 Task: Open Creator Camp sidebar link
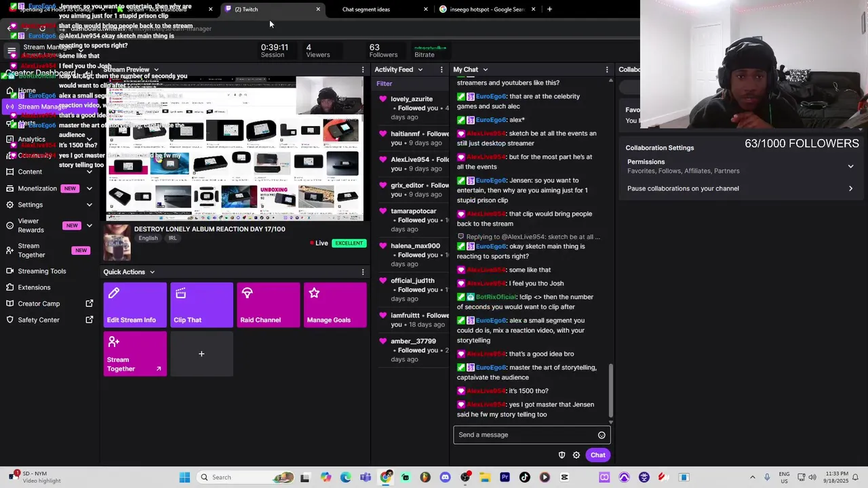pos(39,304)
